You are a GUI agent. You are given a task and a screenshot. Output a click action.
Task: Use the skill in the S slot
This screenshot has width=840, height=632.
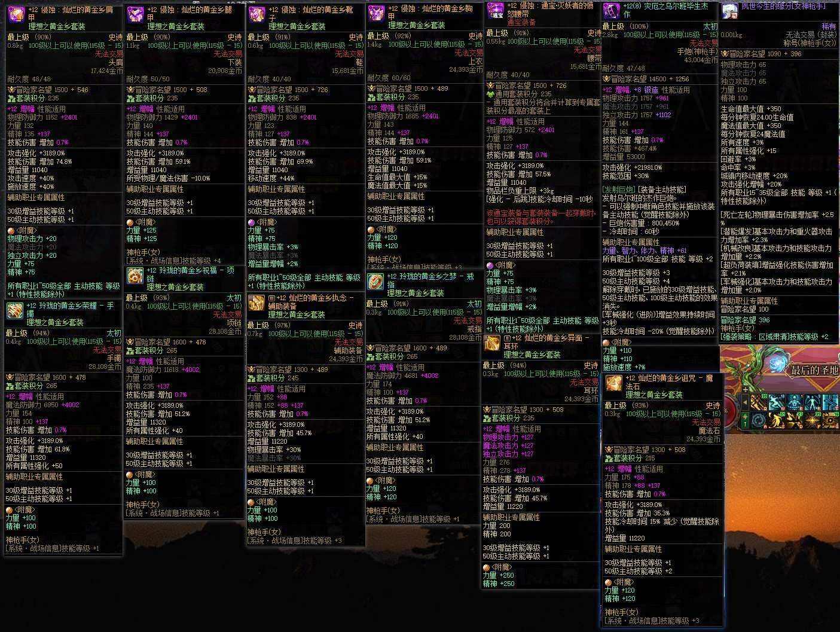pyautogui.click(x=778, y=420)
